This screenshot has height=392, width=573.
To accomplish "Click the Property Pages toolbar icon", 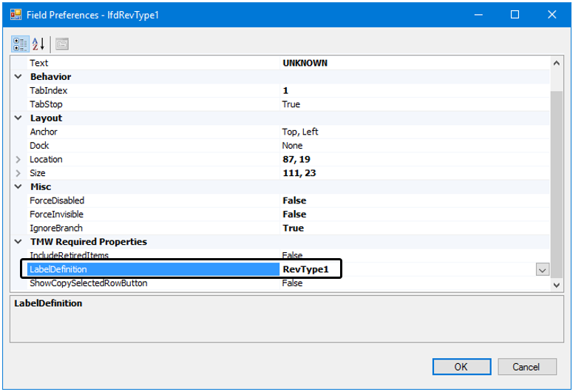I will point(62,44).
